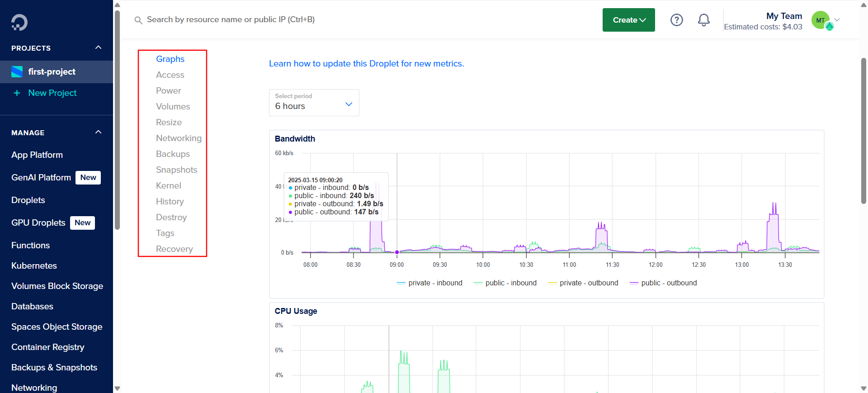Viewport: 868px width, 393px height.
Task: Open the Kernel tab
Action: pyautogui.click(x=168, y=185)
